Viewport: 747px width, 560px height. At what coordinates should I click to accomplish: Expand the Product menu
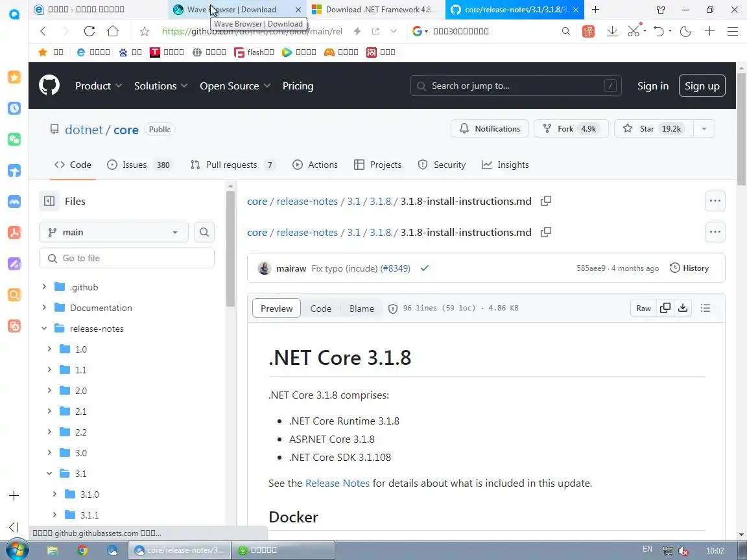tap(99, 86)
